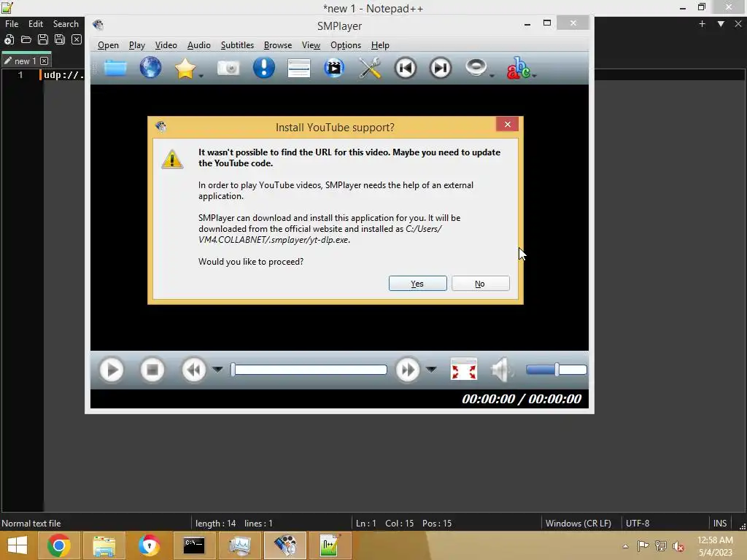Image resolution: width=747 pixels, height=560 pixels.
Task: Open the SMPlayer View menu
Action: point(311,45)
